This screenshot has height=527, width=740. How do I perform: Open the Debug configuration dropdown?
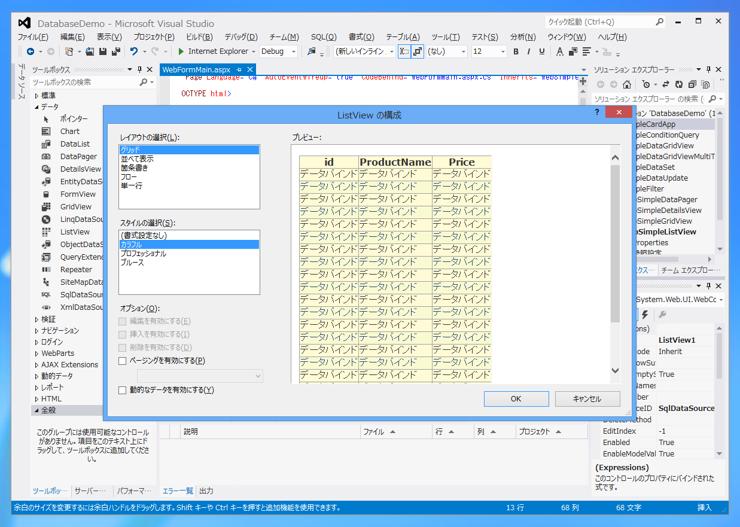(x=294, y=51)
